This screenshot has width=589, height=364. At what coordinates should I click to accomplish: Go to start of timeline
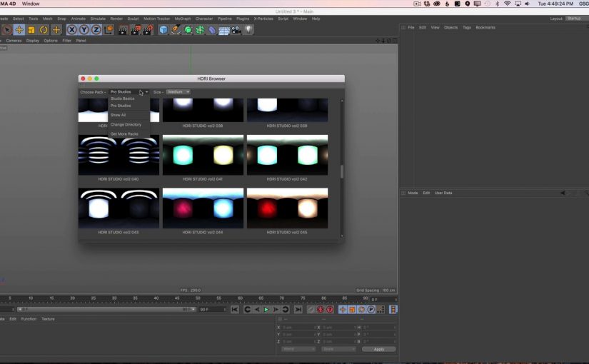[235, 310]
